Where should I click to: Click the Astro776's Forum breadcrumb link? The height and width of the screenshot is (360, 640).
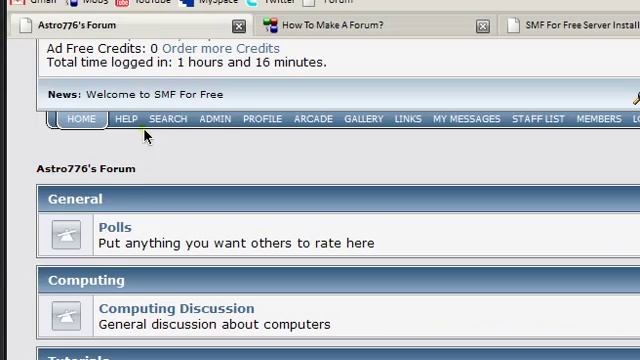click(86, 169)
